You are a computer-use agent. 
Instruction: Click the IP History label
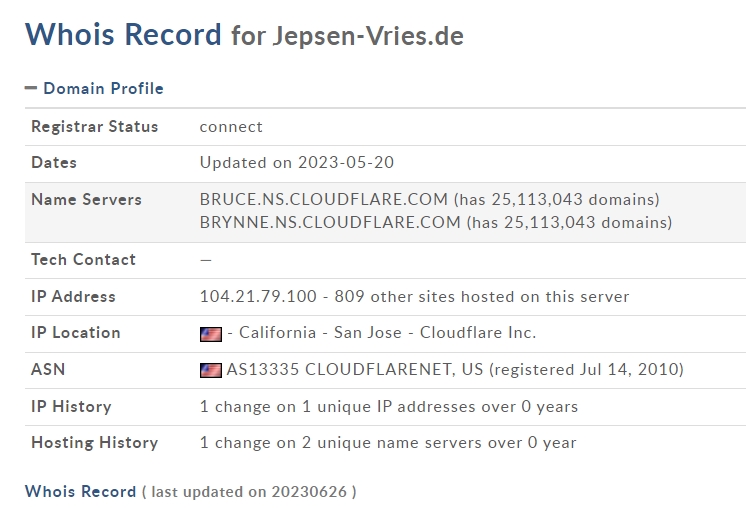tap(71, 407)
